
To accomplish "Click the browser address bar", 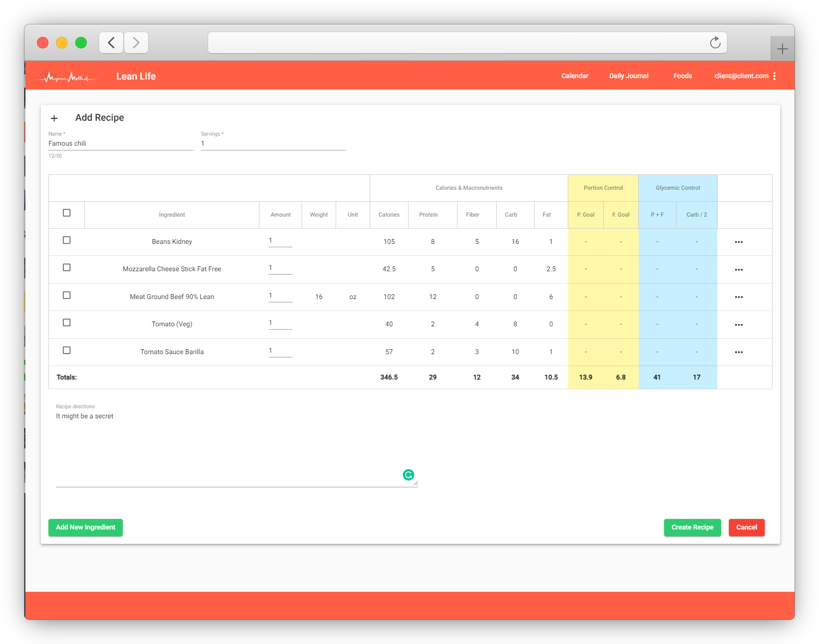I will [x=467, y=43].
